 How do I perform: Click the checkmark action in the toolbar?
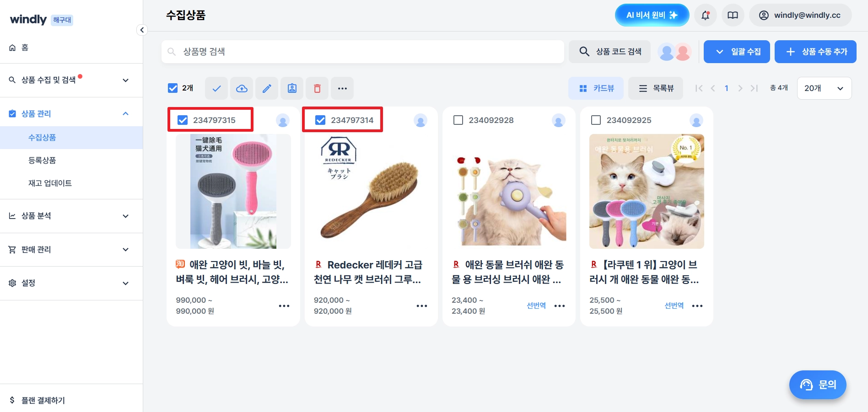(x=216, y=88)
